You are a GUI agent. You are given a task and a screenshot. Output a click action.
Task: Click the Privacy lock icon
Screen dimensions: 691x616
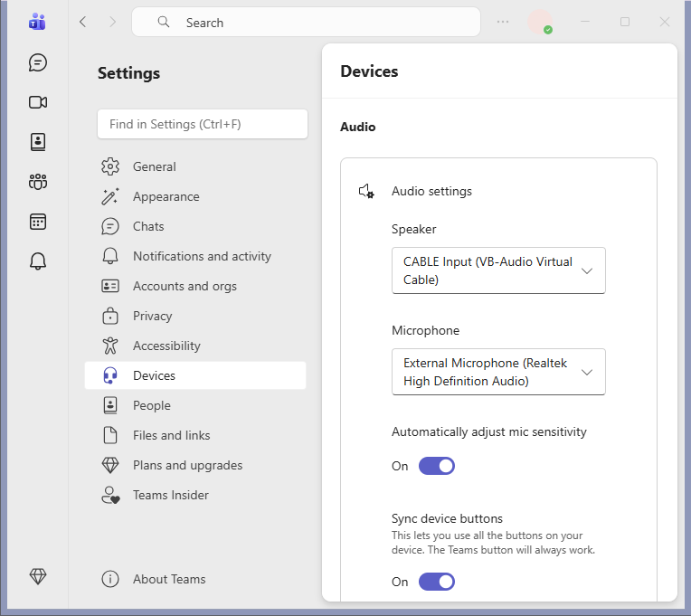(110, 316)
